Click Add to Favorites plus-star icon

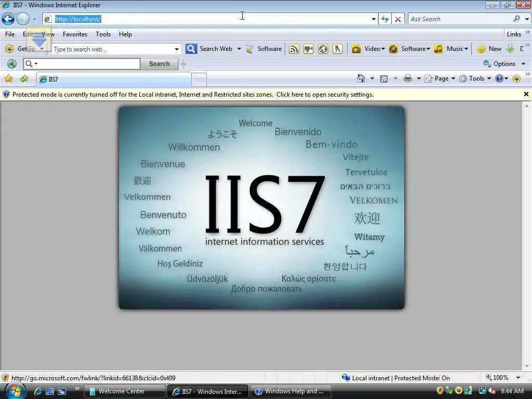[24, 79]
